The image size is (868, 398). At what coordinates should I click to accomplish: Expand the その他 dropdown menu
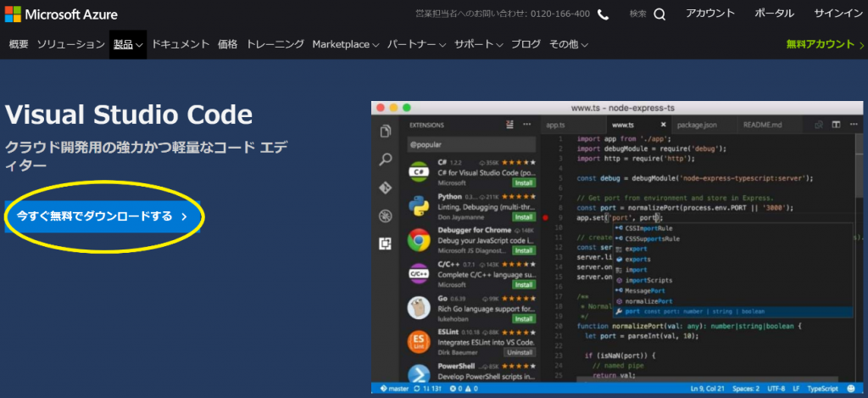coord(569,44)
